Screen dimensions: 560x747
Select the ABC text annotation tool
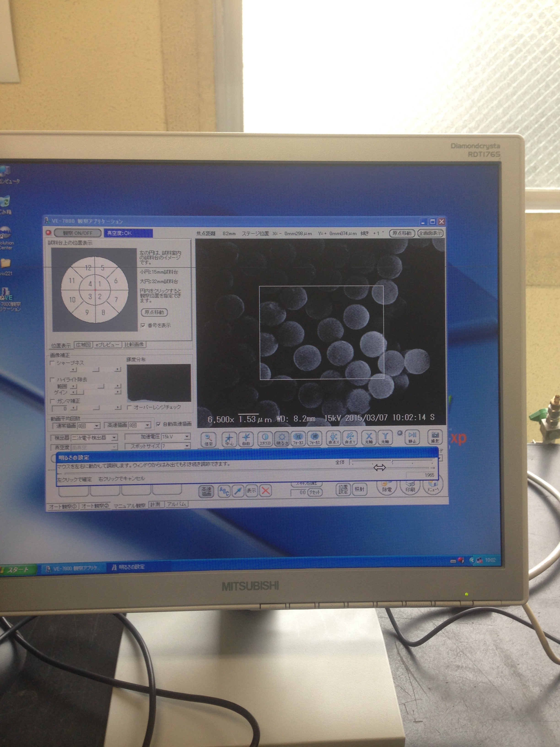coord(224,491)
